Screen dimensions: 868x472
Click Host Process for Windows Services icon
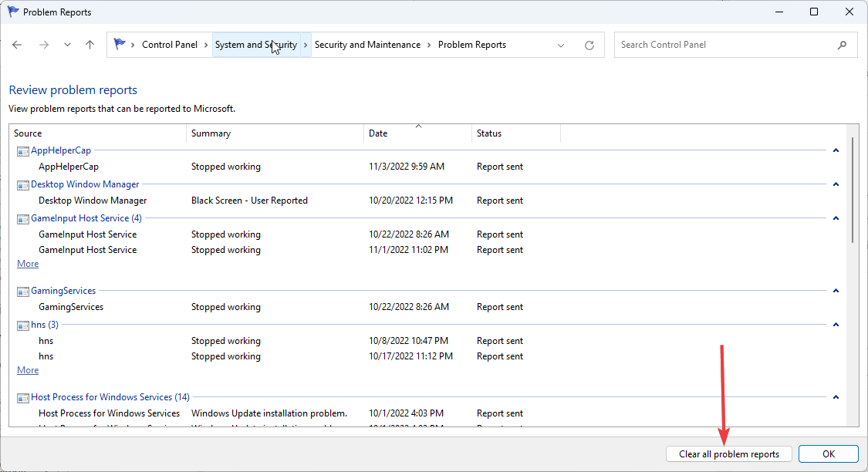tap(22, 398)
